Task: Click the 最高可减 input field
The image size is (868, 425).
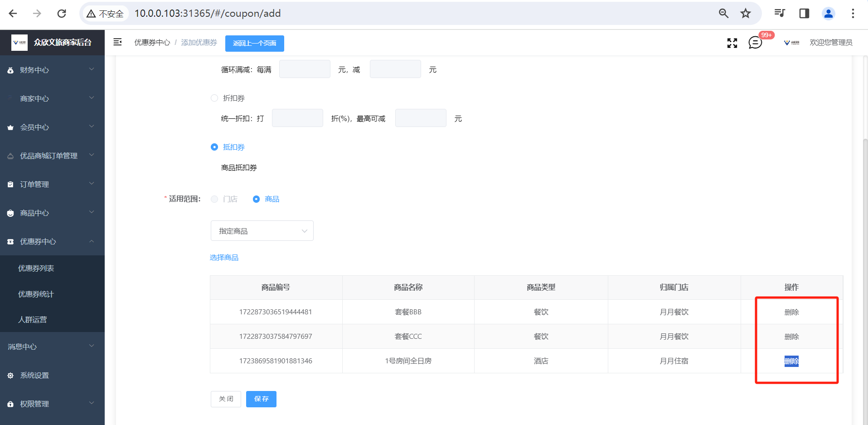Action: [x=421, y=118]
